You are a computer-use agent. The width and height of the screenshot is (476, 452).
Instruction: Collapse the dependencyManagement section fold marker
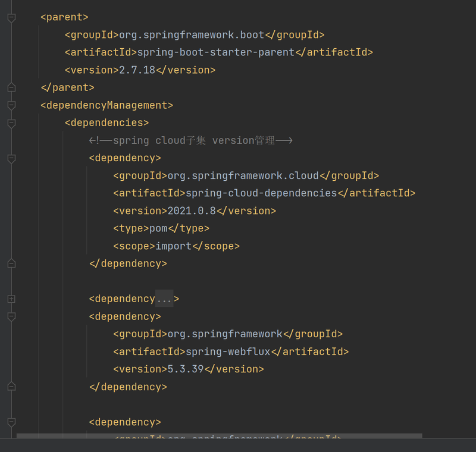pos(11,105)
